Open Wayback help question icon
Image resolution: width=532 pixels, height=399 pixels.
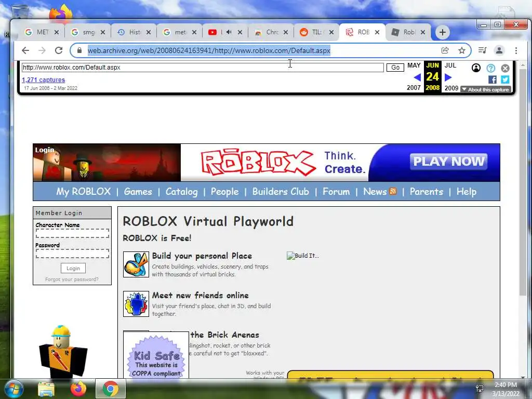(x=490, y=68)
